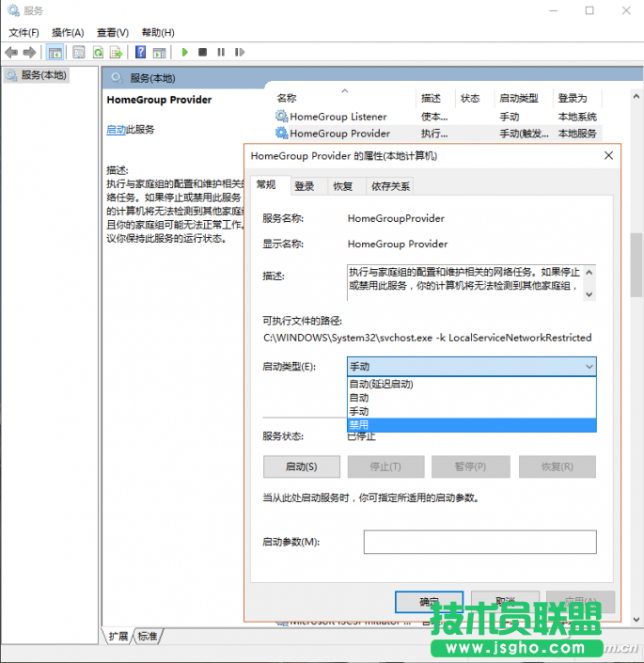The image size is (644, 663).
Task: Collapse the 启动类型 combo box arrow
Action: pyautogui.click(x=589, y=366)
